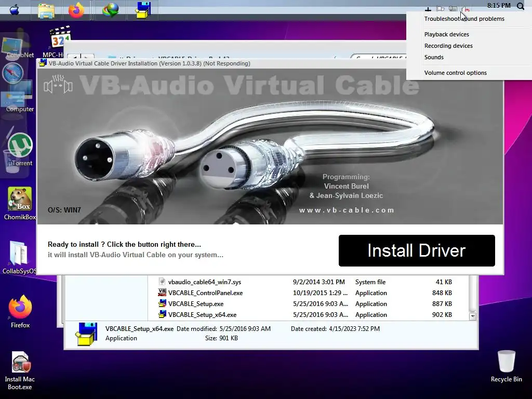Viewport: 532px width, 399px height.
Task: Click the VBCABLE_Setup_x64.exe file icon
Action: click(162, 314)
